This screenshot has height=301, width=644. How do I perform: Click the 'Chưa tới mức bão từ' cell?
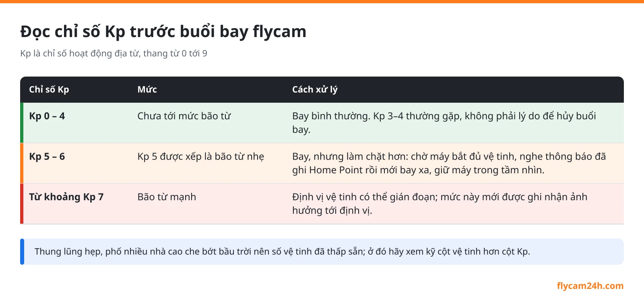[184, 116]
